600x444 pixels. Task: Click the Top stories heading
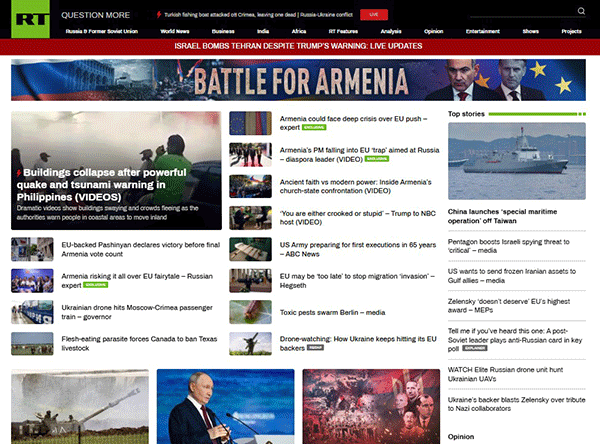click(466, 114)
